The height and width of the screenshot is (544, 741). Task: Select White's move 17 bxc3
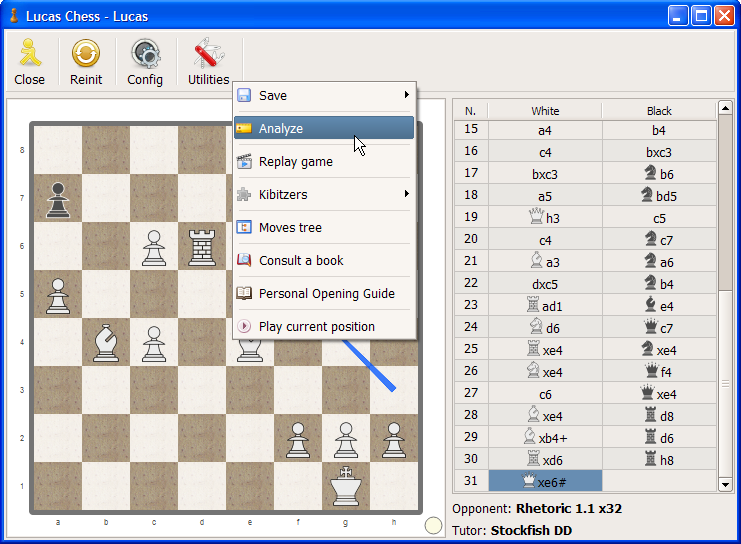pos(545,173)
